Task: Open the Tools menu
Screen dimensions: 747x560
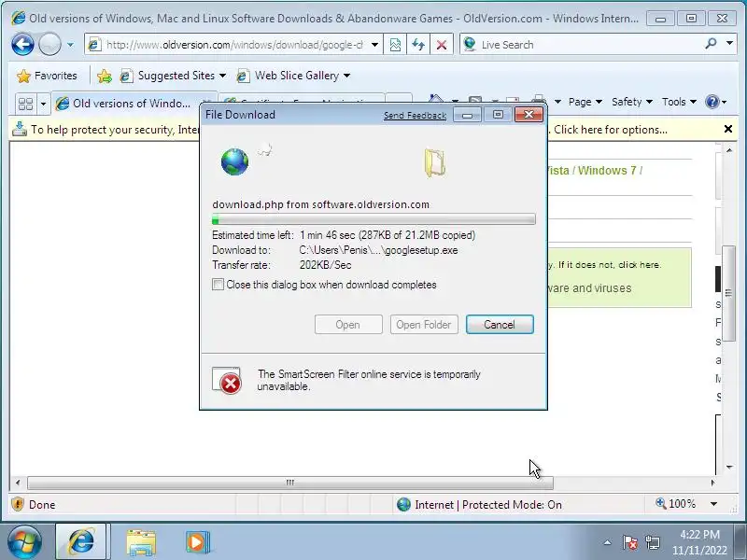Action: pos(679,102)
